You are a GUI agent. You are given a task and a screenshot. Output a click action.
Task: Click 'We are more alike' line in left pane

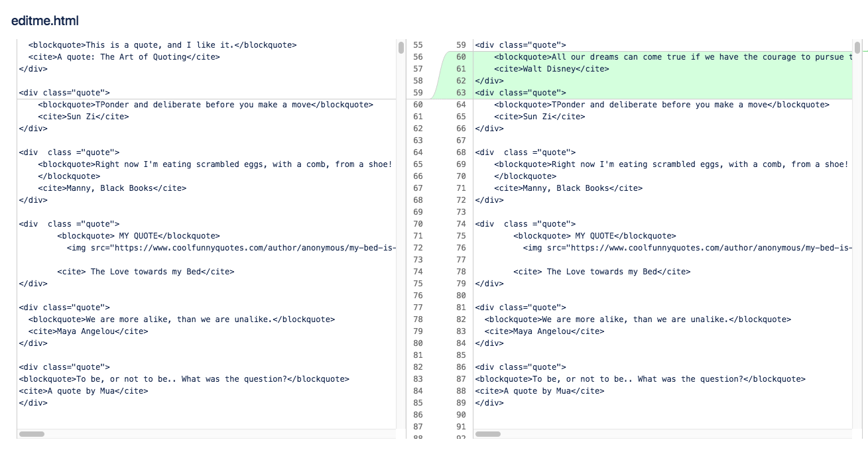tap(182, 319)
